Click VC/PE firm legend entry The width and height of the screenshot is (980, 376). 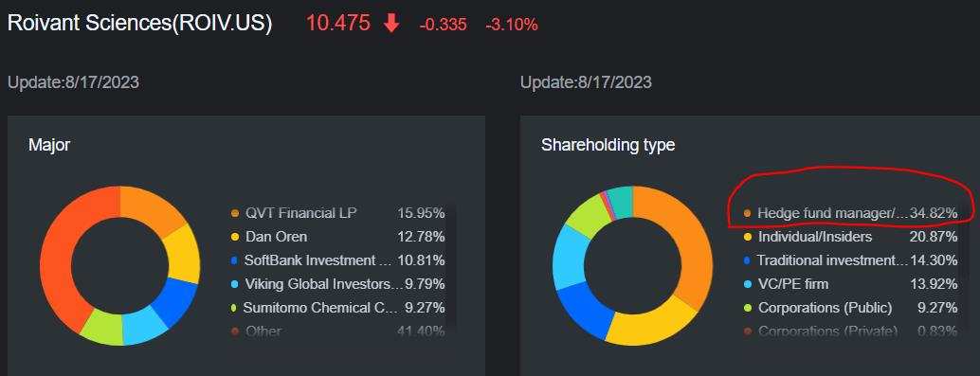[x=850, y=284]
